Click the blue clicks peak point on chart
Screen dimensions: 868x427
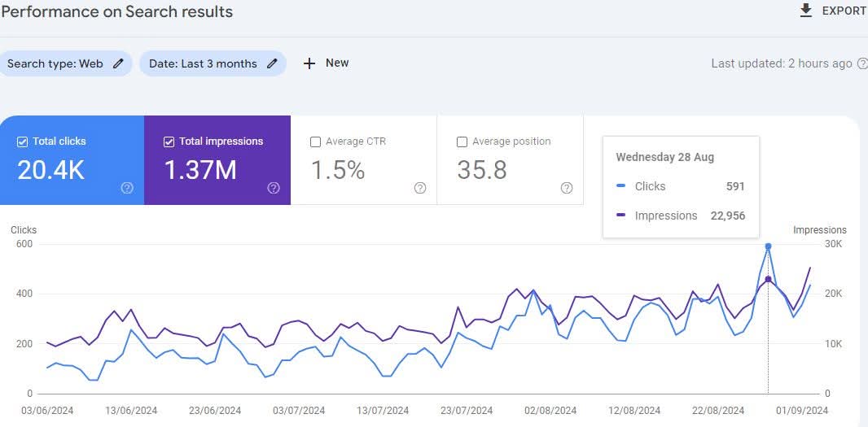pos(768,246)
